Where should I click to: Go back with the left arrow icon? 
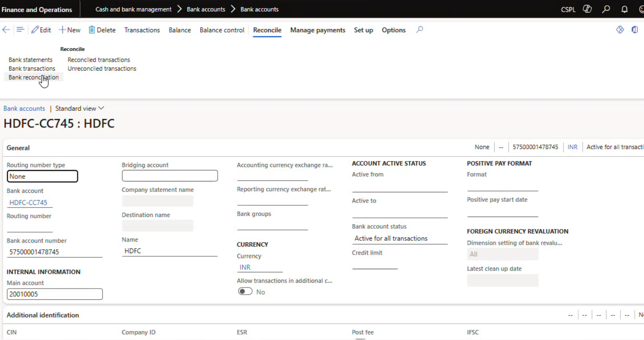(x=6, y=30)
